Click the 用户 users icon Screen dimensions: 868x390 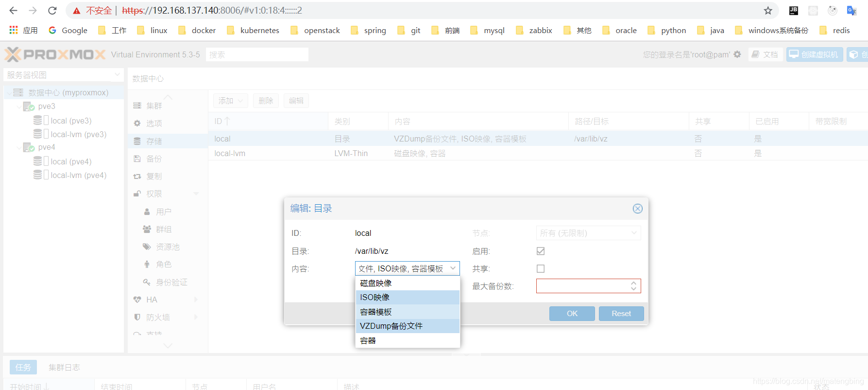click(147, 212)
